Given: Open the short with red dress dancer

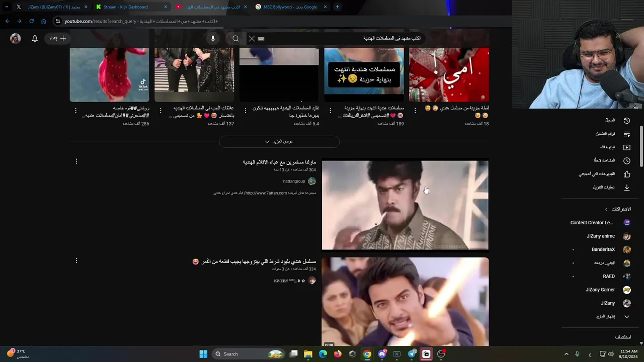Looking at the screenshot, I should [109, 74].
